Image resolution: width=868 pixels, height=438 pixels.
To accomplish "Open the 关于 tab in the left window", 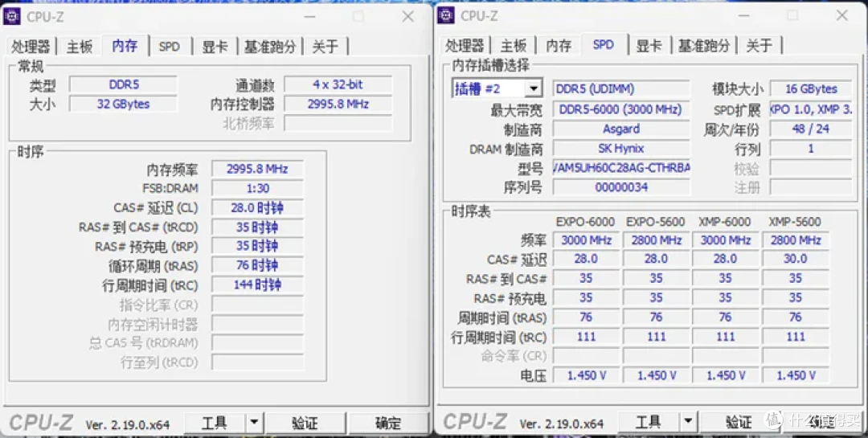I will pyautogui.click(x=325, y=47).
